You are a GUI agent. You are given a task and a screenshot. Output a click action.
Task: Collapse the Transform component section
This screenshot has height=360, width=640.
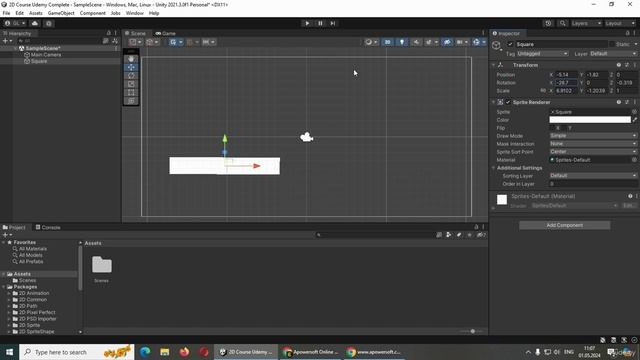493,65
